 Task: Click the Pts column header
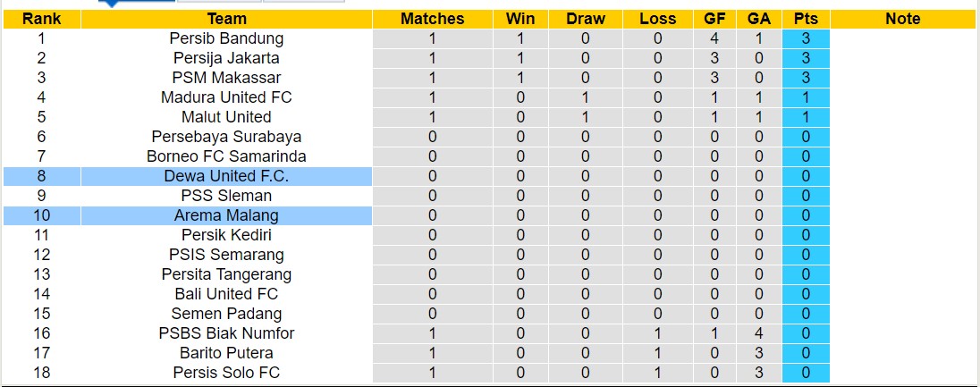(x=806, y=19)
